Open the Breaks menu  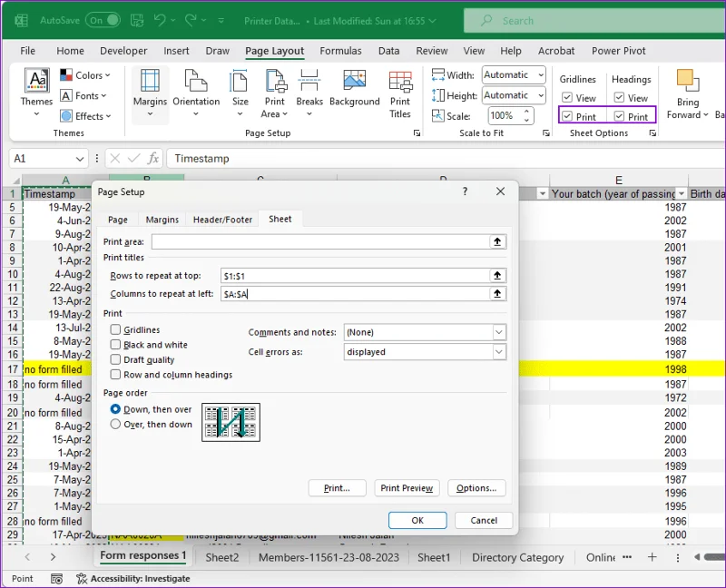309,93
